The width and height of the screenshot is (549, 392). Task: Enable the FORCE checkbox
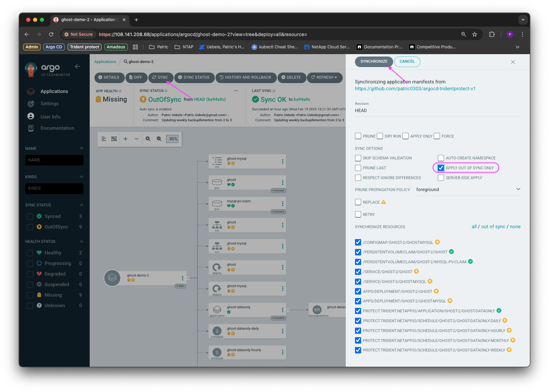coord(437,136)
